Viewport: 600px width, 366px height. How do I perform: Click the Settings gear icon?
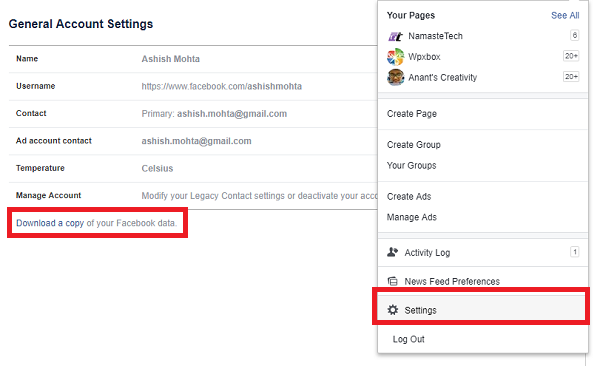coord(393,310)
